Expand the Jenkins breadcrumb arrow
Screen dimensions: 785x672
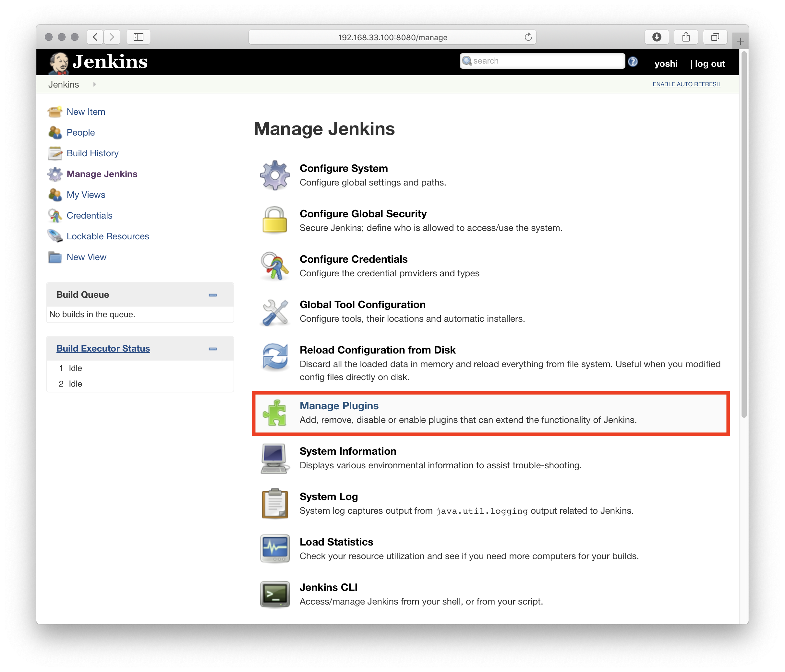(94, 84)
